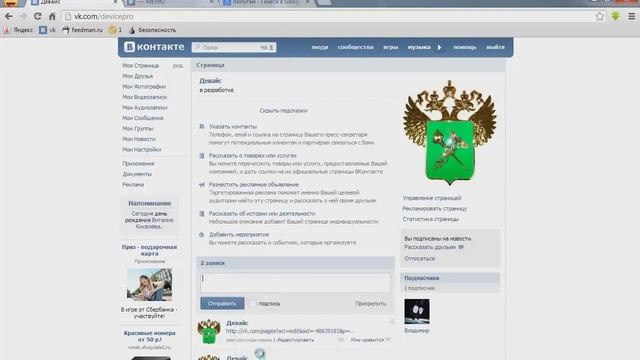Click icon beside Указать контакты hint
The image size is (640, 360).
pos(202,127)
